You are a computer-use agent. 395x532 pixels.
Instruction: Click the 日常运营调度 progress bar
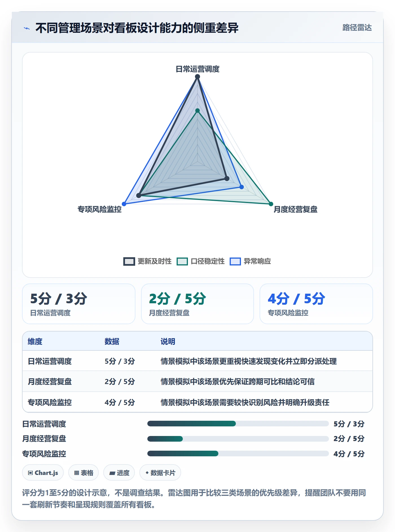[x=238, y=424]
